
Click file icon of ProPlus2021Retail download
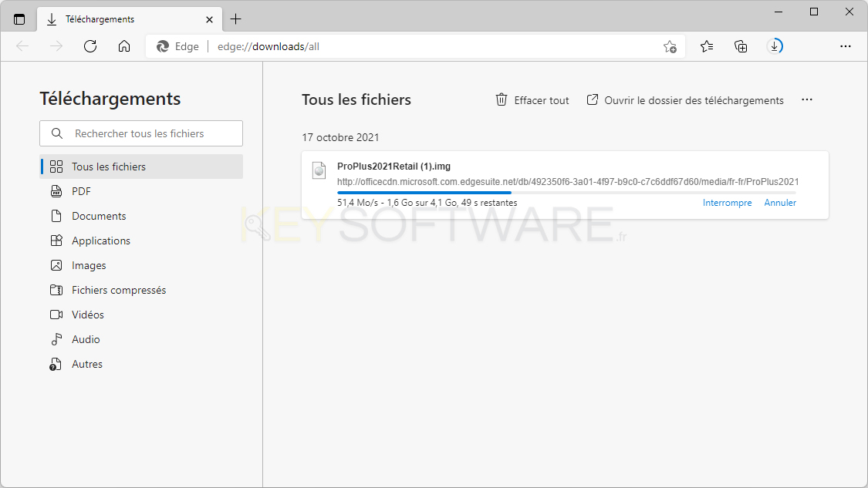pos(319,170)
